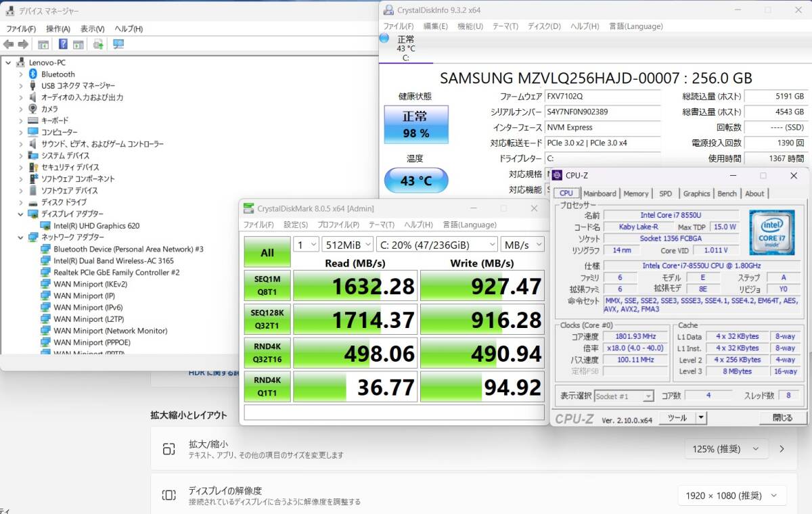Click the ディスク ドライブ category icon
The height and width of the screenshot is (514, 812).
[x=33, y=202]
